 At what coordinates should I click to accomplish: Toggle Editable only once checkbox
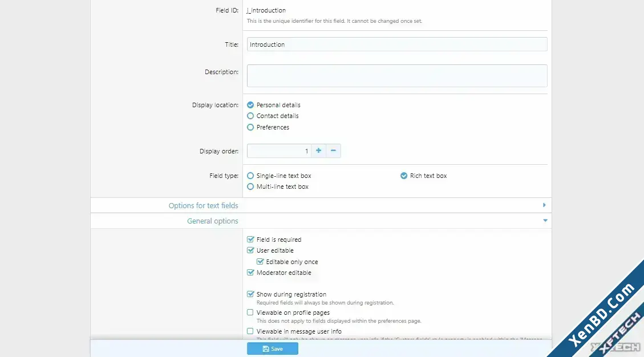260,262
